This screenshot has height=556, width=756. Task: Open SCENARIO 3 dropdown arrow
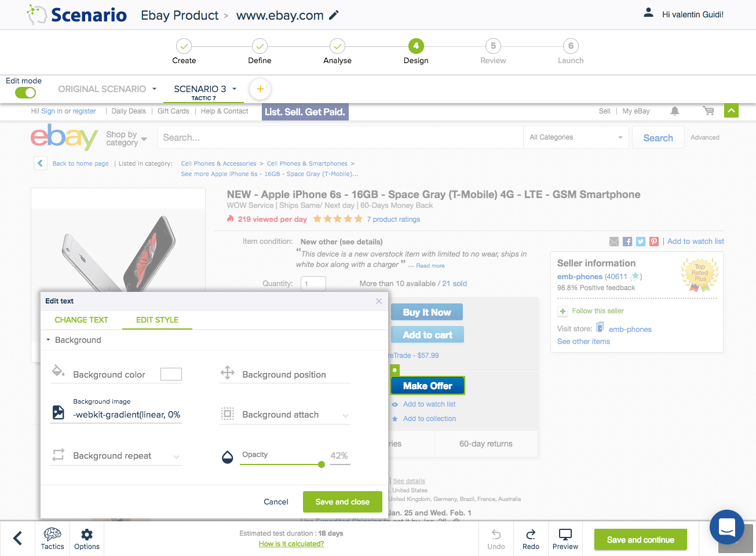(235, 89)
